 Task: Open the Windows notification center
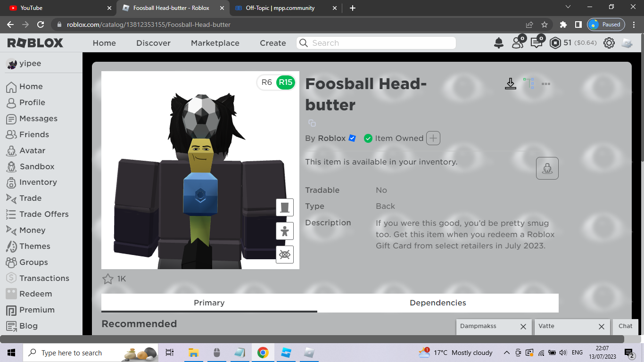tap(629, 353)
